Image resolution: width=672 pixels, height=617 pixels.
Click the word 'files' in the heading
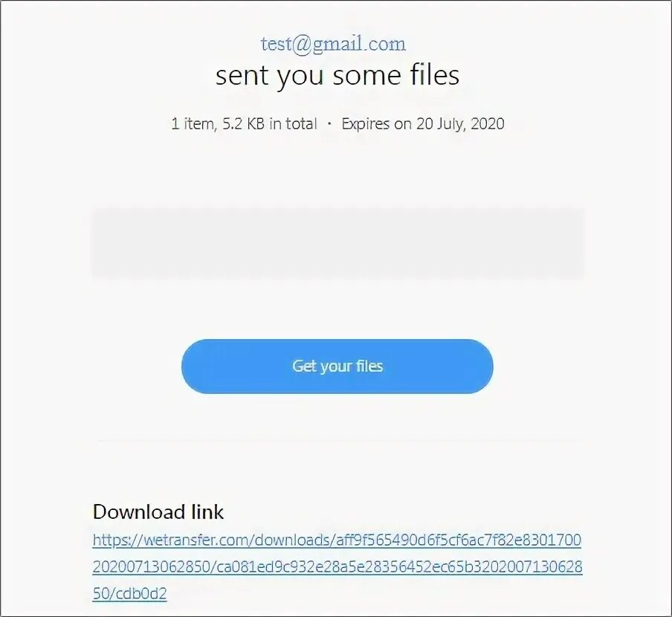(435, 75)
